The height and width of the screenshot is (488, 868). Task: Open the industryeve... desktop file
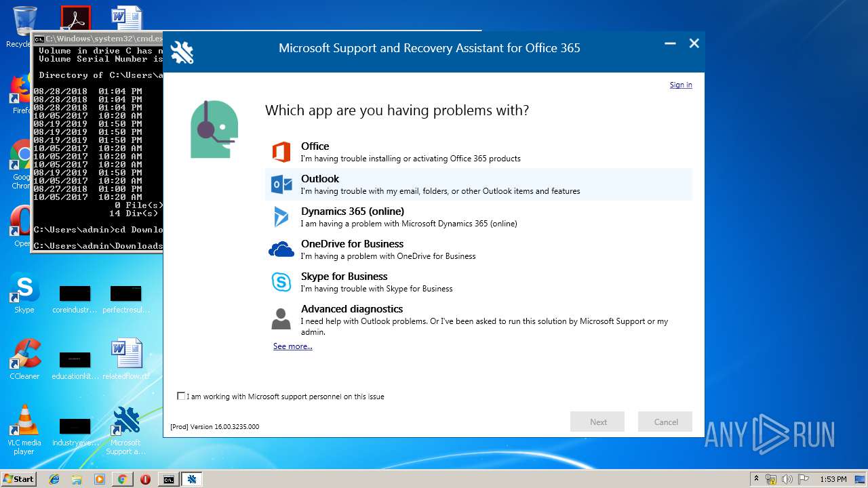(75, 431)
